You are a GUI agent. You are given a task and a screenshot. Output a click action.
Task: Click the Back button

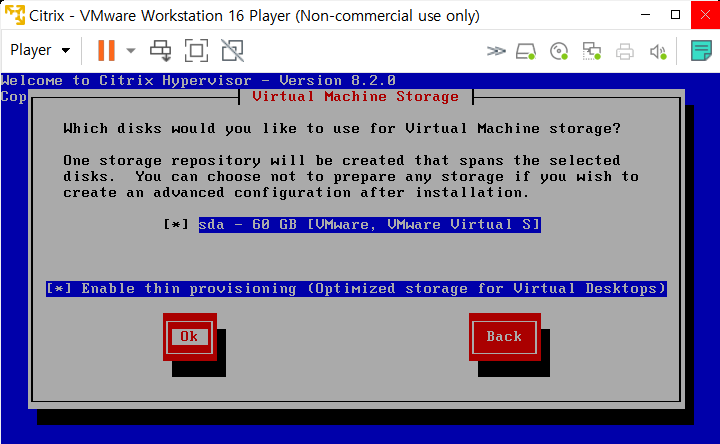[505, 337]
